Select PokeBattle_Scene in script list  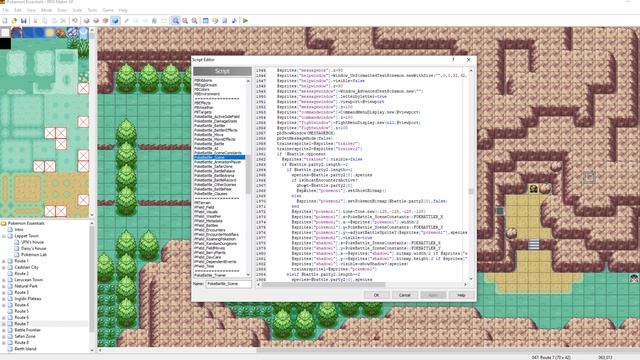click(219, 158)
